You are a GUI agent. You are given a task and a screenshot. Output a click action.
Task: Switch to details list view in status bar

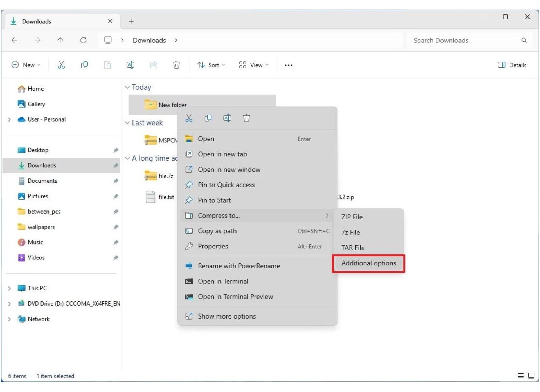click(521, 376)
